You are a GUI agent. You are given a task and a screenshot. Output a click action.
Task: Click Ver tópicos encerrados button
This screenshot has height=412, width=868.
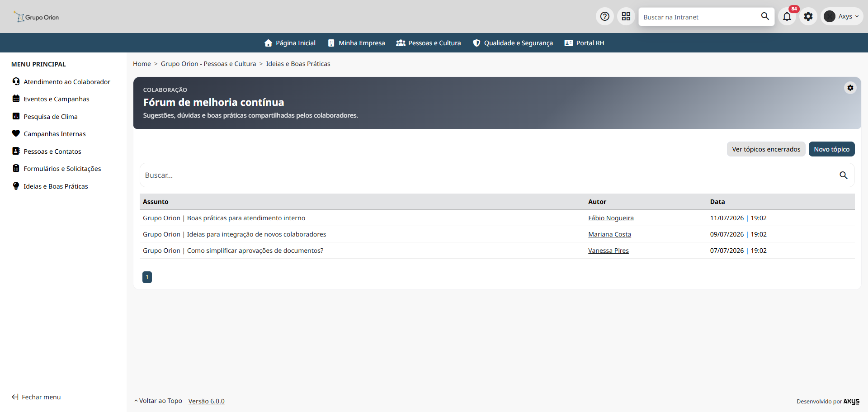point(766,149)
